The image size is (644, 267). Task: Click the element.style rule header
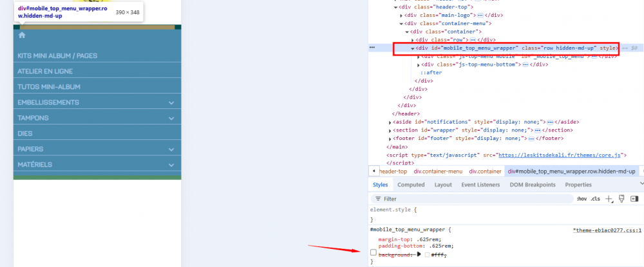393,210
